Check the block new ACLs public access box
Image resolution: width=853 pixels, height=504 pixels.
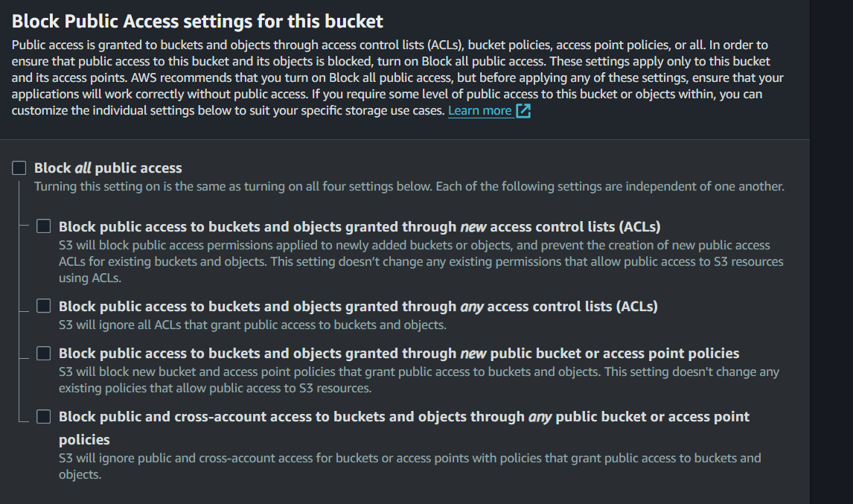(x=44, y=226)
